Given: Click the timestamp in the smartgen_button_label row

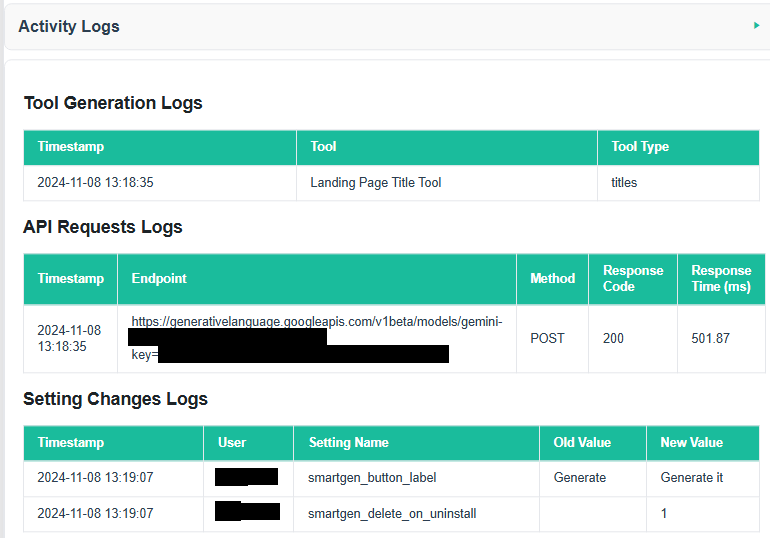Looking at the screenshot, I should click(95, 478).
